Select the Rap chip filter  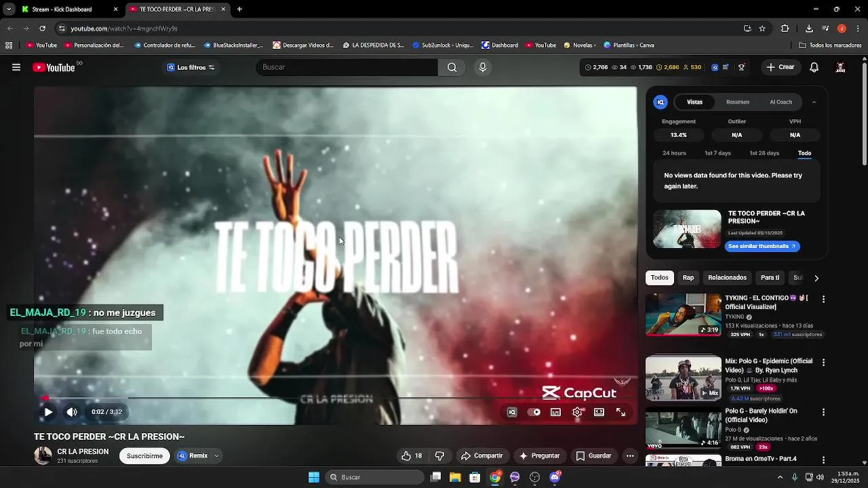[688, 278]
